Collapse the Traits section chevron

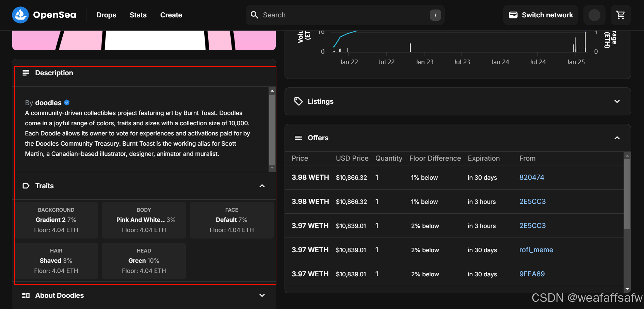pos(262,186)
